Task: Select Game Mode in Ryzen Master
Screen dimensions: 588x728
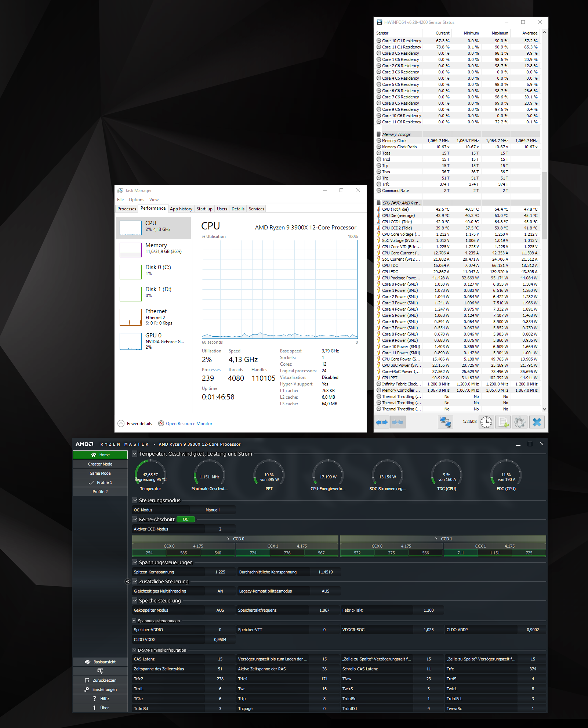Action: point(100,473)
